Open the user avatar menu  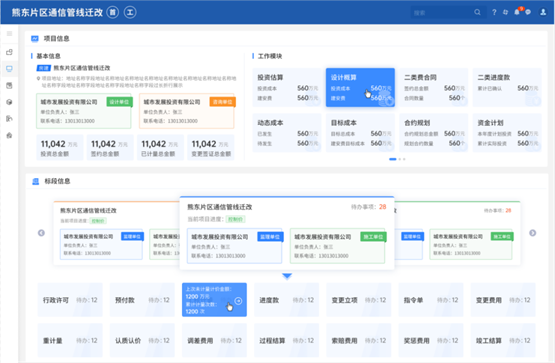543,12
